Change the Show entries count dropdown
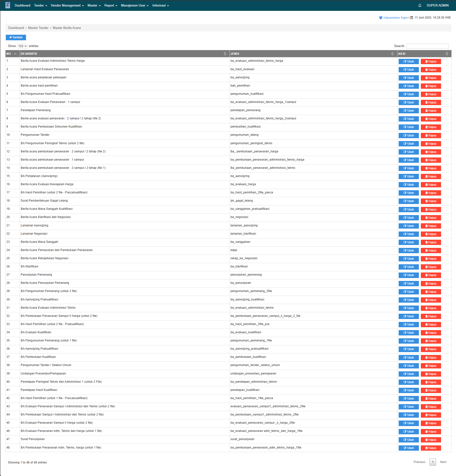 pos(22,46)
